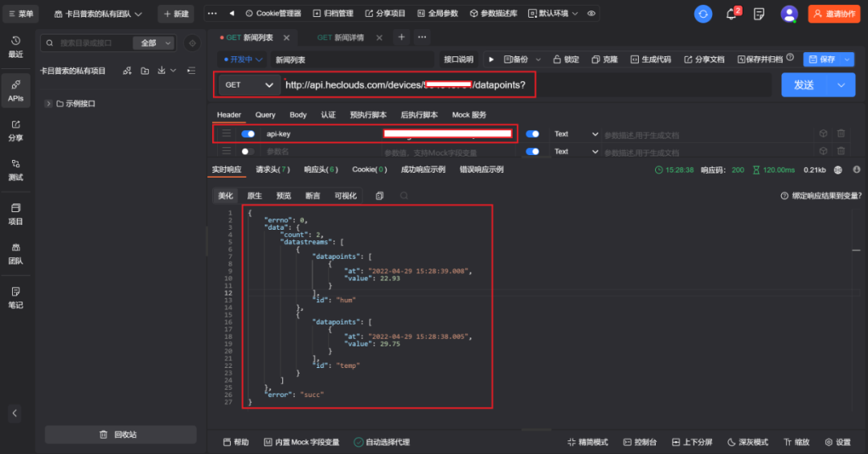Open the 测试 sidebar icon
Viewport: 868px width, 454px height.
tap(15, 170)
